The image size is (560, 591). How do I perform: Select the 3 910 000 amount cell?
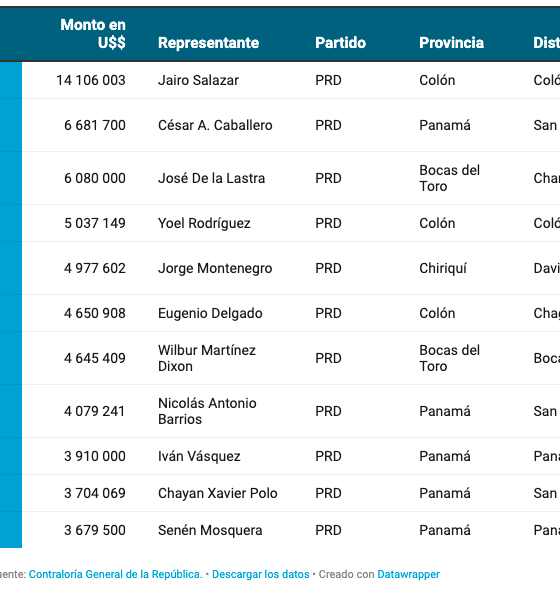click(95, 456)
